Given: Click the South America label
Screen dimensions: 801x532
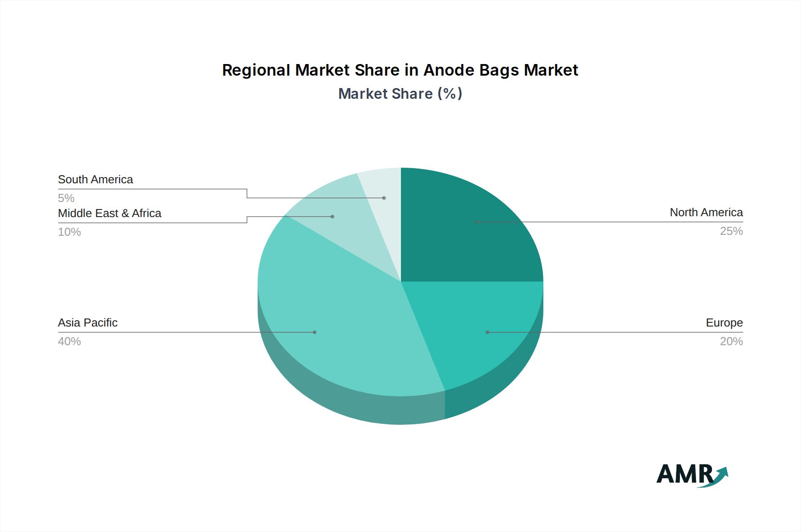Looking at the screenshot, I should click(95, 180).
